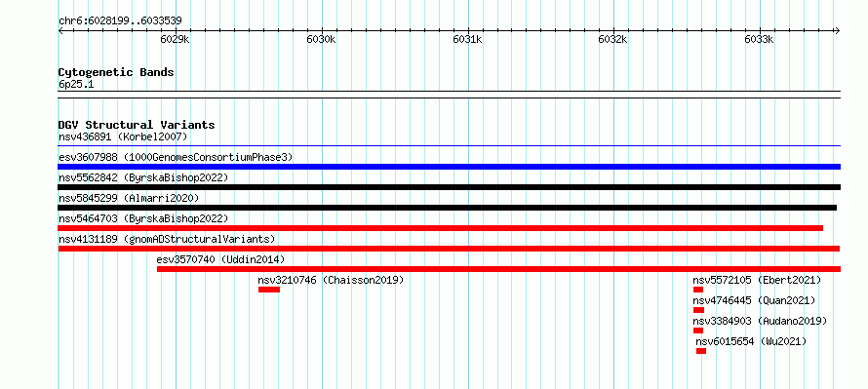
Task: Click the Cytogenetic Bands track title
Action: [x=116, y=72]
